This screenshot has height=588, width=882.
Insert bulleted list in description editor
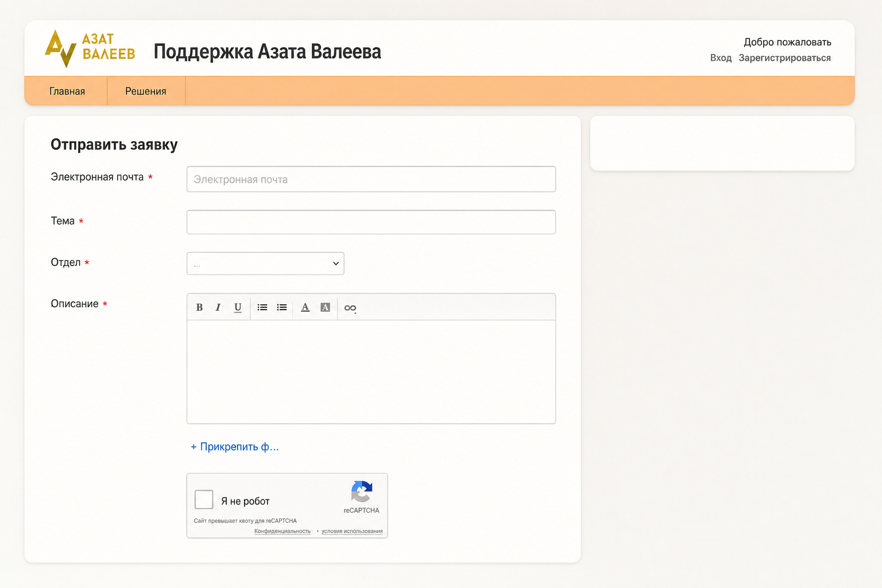[262, 307]
